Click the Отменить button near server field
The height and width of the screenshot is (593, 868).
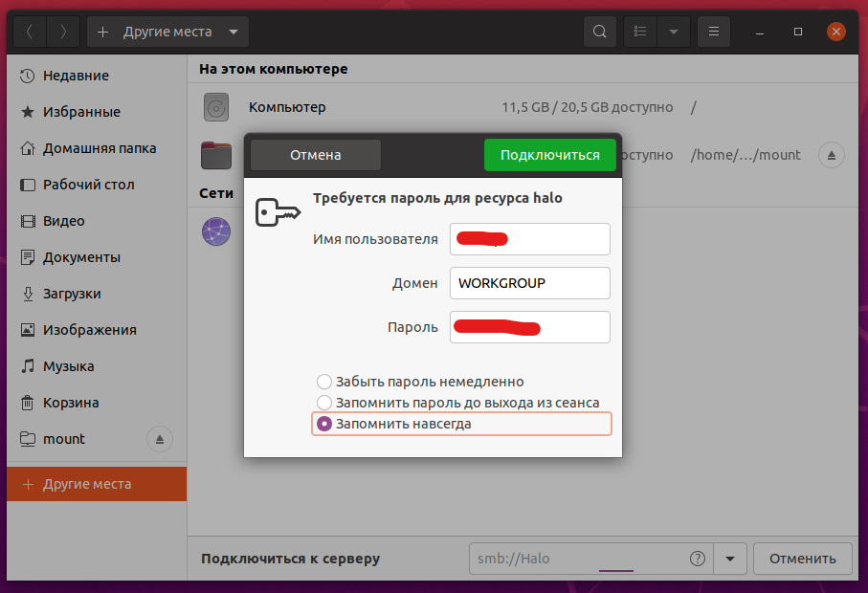coord(802,559)
